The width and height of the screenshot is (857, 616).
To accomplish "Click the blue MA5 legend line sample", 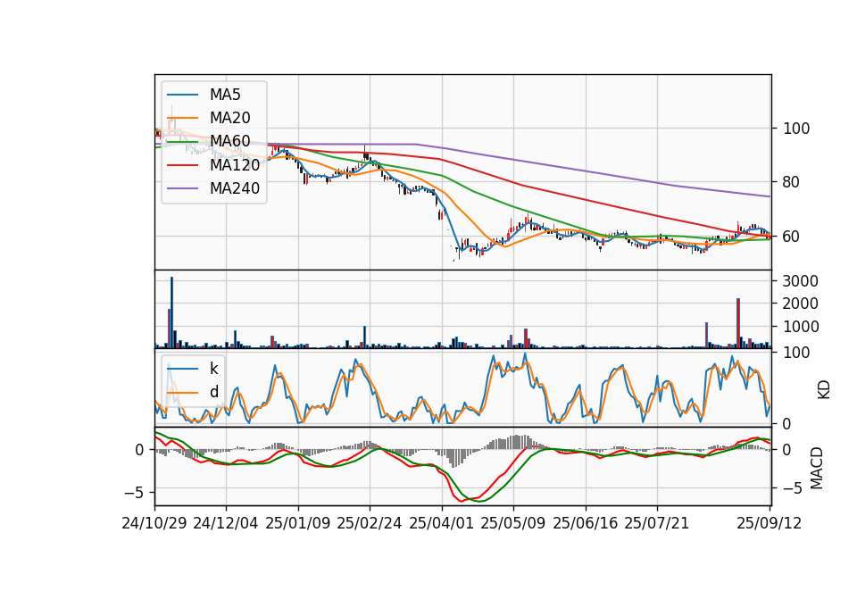I will (x=182, y=95).
